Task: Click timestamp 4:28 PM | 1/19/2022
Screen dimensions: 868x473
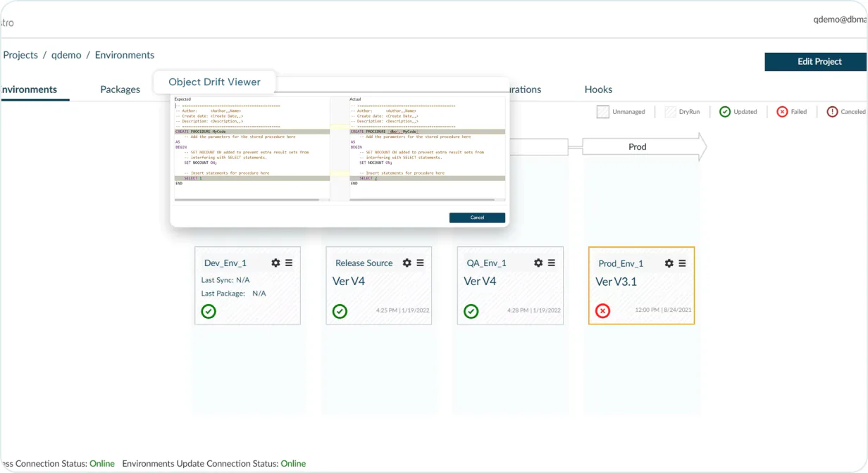Action: tap(534, 310)
